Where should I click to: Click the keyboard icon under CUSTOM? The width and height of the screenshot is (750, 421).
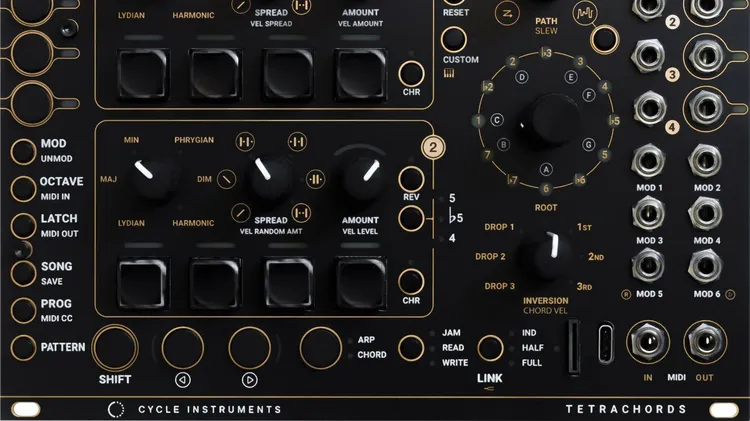pos(449,73)
